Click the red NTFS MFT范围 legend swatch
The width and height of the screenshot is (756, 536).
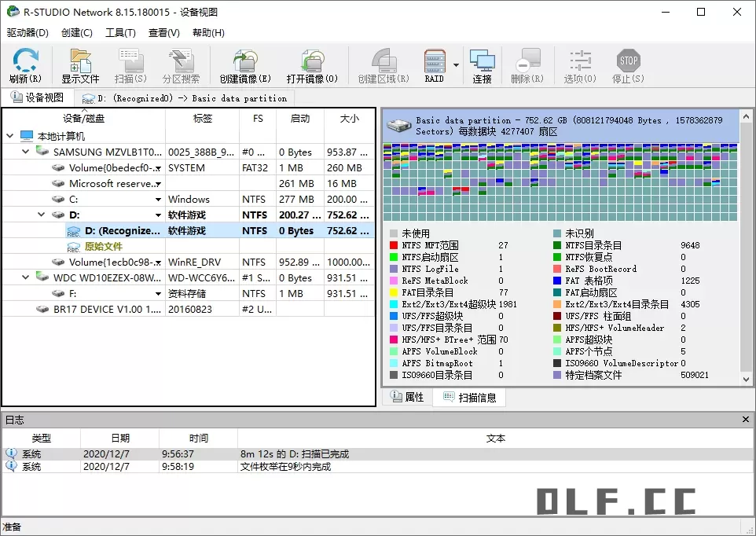click(394, 245)
